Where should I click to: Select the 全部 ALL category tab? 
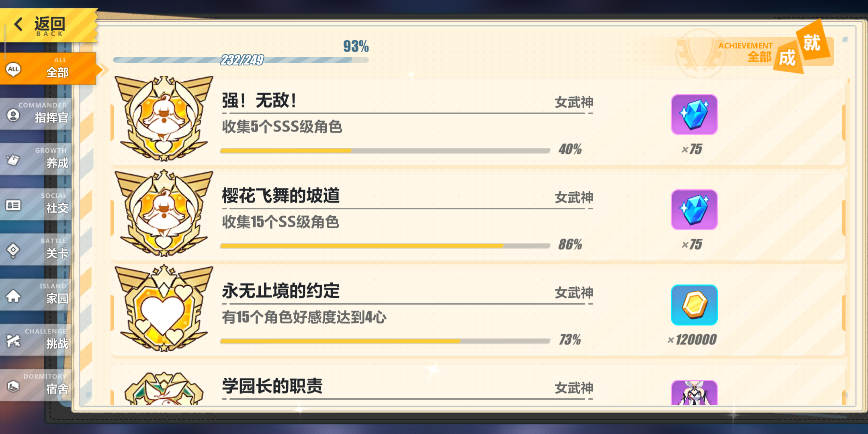coord(48,69)
